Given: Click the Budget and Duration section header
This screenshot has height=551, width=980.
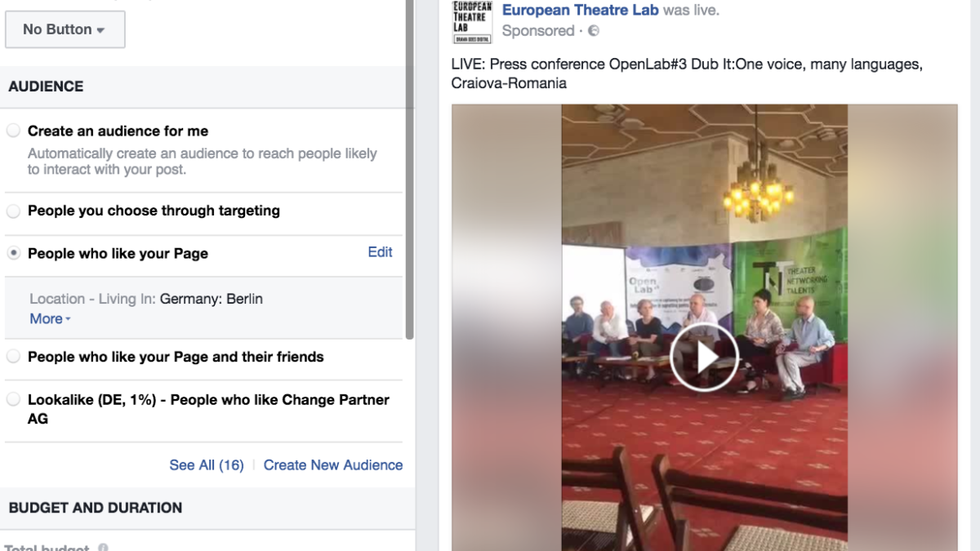Looking at the screenshot, I should point(96,508).
